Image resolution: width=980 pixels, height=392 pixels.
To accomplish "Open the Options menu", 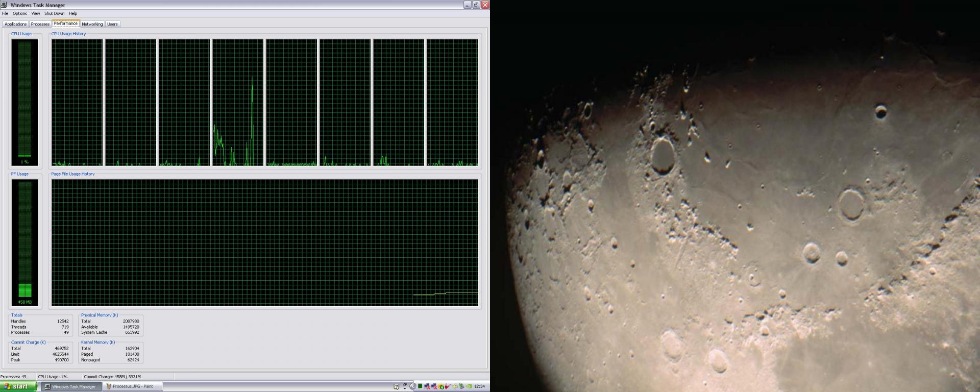I will coord(20,14).
